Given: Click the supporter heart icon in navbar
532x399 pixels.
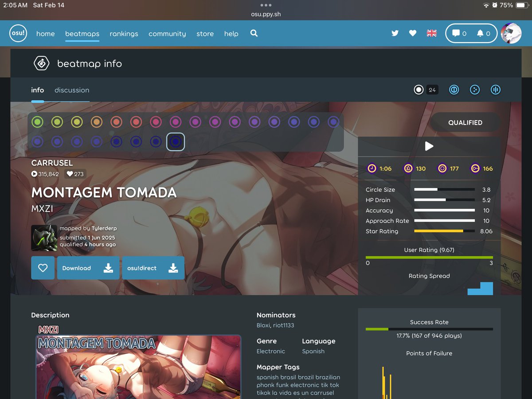Looking at the screenshot, I should (413, 33).
